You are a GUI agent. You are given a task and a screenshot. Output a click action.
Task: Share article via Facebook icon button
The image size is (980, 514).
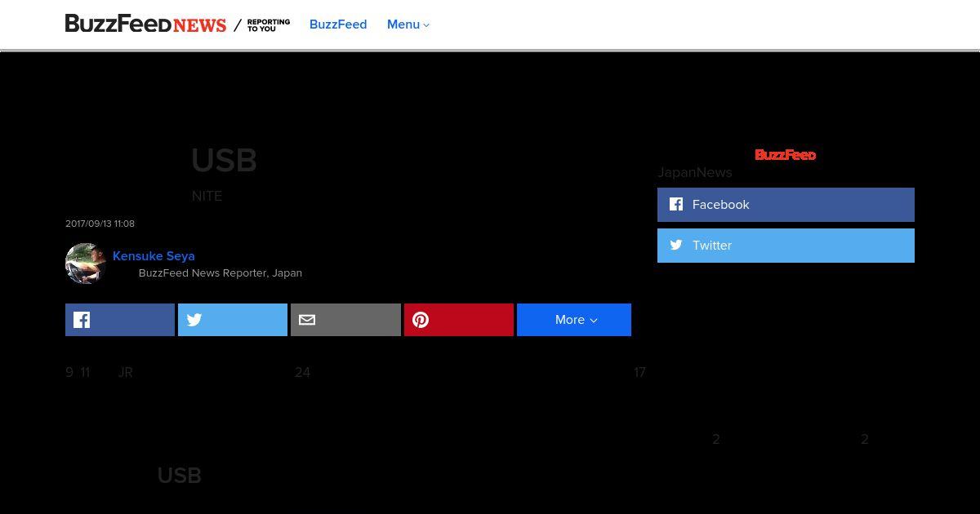(x=120, y=320)
